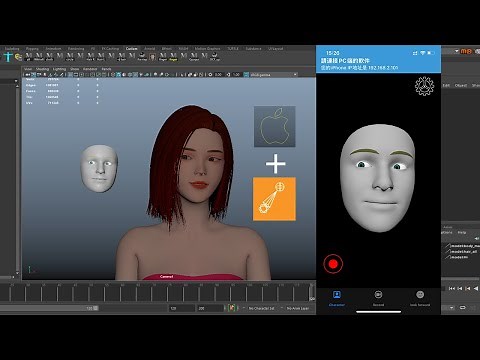Open the Bifrost shelf tab
Screen dimensions: 480x360
(167, 49)
